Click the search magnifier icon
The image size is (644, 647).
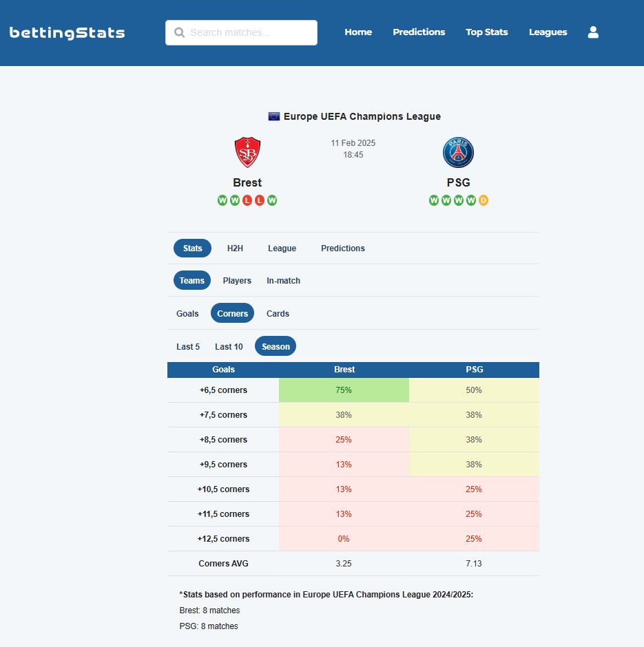pos(179,32)
